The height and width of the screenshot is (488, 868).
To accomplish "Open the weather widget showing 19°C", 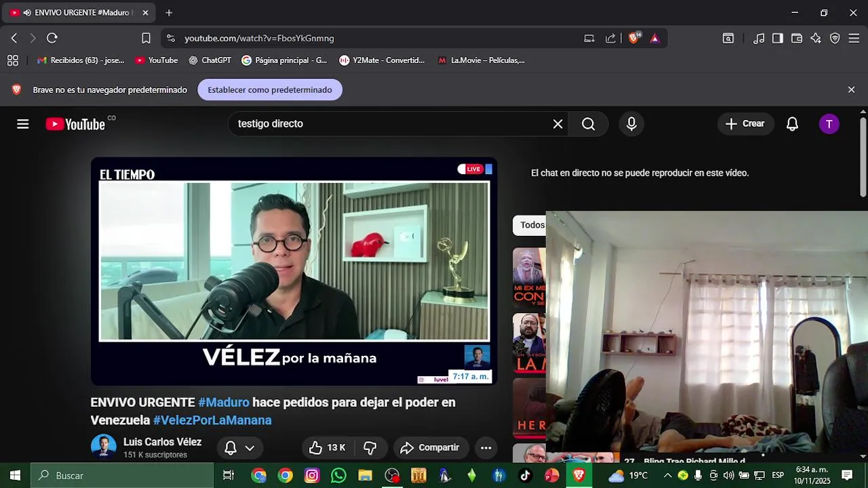I will [629, 476].
